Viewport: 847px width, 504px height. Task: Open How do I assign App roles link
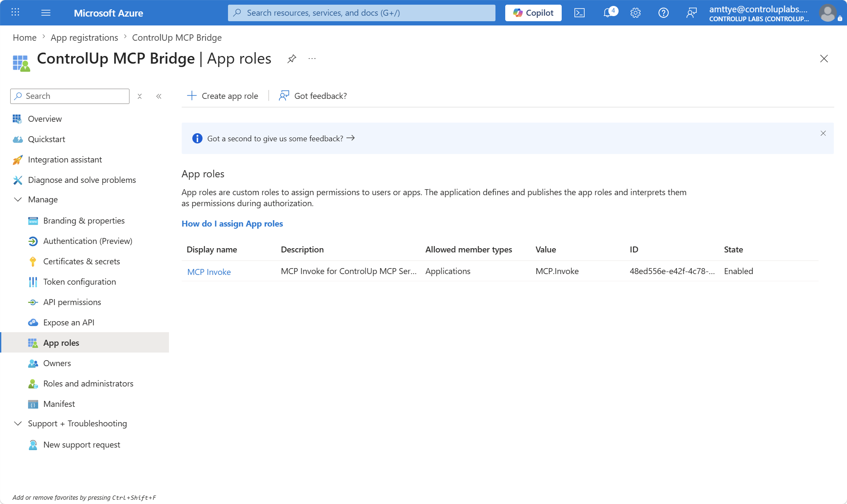coord(232,224)
